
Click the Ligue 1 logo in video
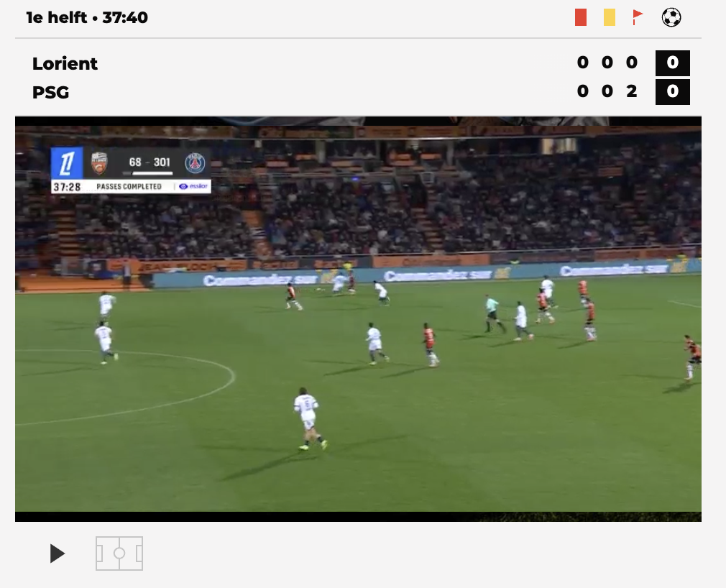click(67, 163)
